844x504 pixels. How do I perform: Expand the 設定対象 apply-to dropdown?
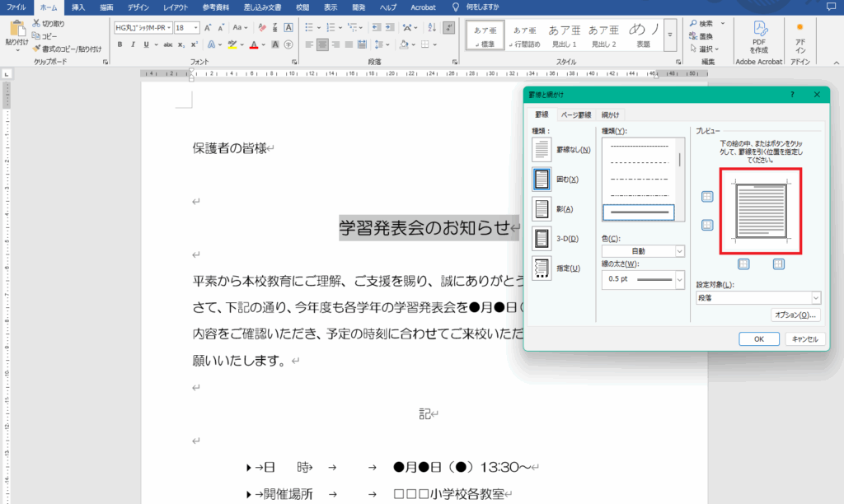tap(758, 297)
